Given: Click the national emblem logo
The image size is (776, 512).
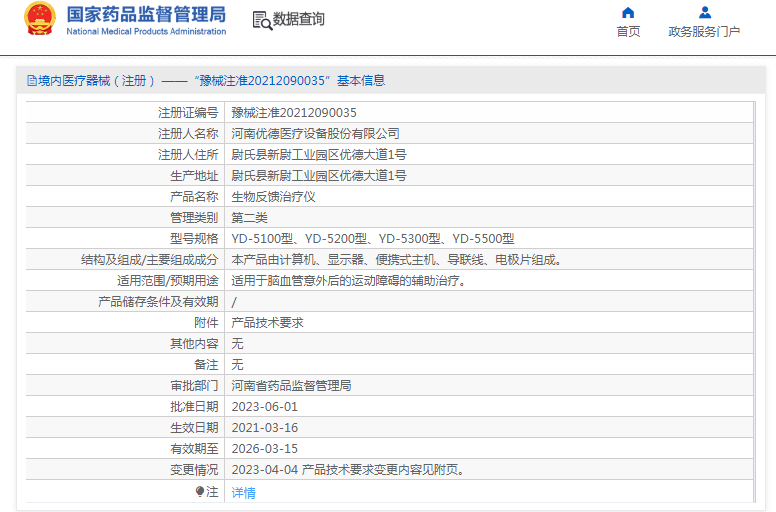Looking at the screenshot, I should tap(40, 19).
